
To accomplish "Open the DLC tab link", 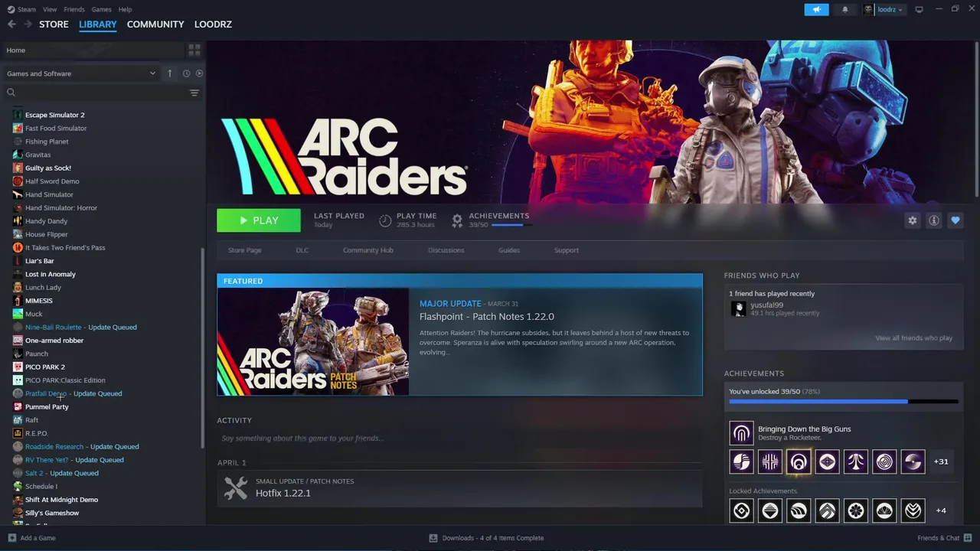I will (302, 250).
